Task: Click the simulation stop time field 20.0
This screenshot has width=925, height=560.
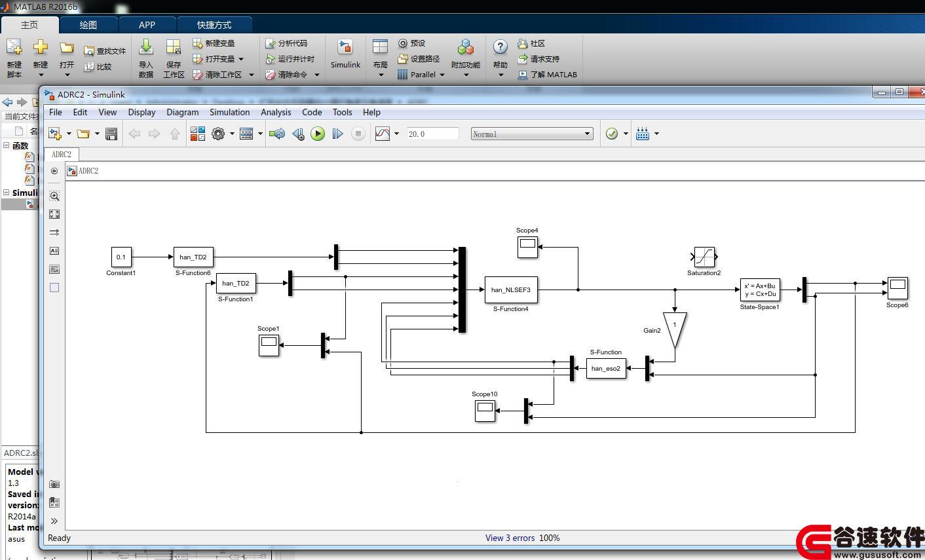Action: tap(432, 134)
